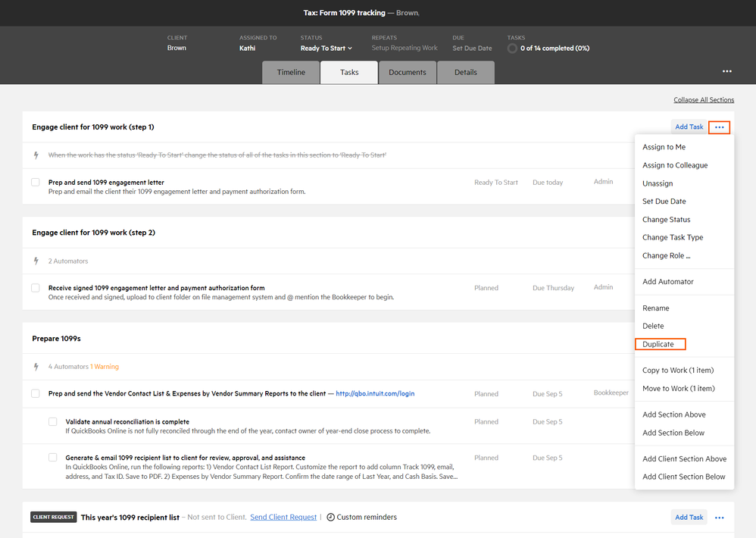Open the ellipsis menu of the Client Request section
Image resolution: width=756 pixels, height=538 pixels.
click(x=720, y=518)
